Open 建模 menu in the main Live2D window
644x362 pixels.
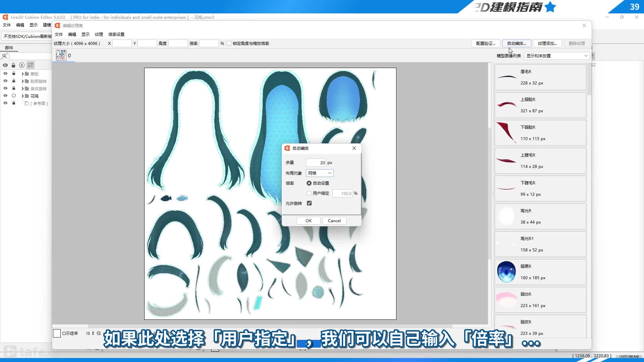(x=47, y=25)
